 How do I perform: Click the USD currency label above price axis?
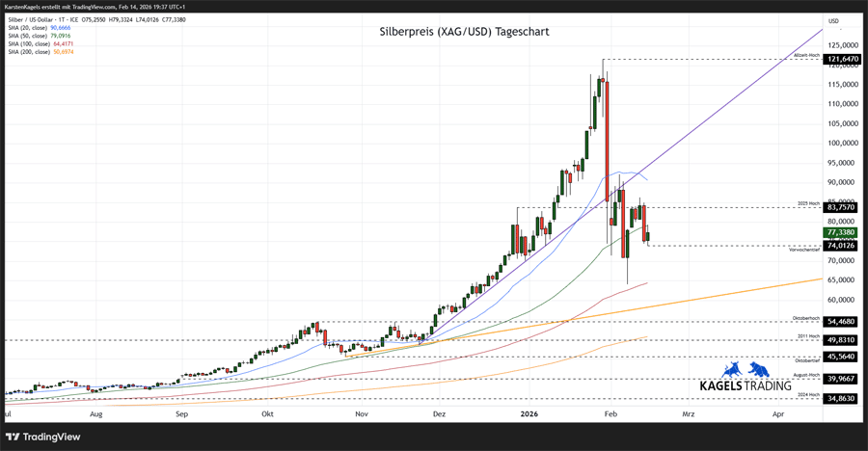click(834, 20)
